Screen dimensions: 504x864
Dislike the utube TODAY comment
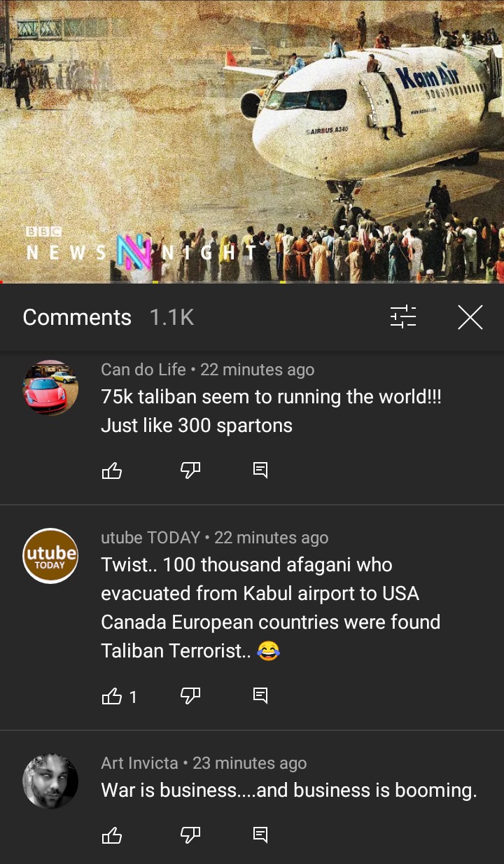tap(190, 696)
